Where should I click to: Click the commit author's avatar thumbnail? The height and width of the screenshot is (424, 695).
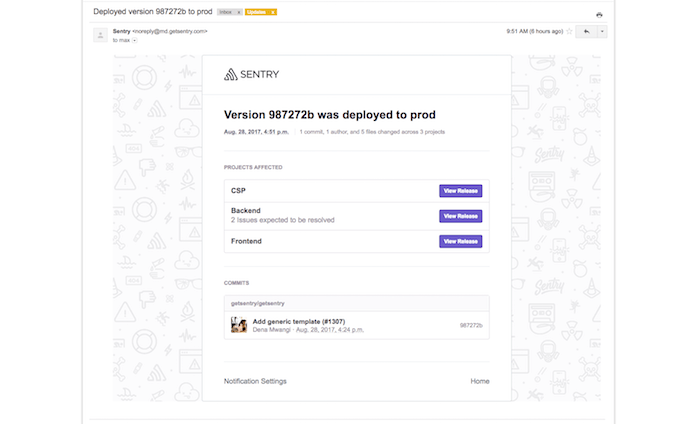click(239, 325)
